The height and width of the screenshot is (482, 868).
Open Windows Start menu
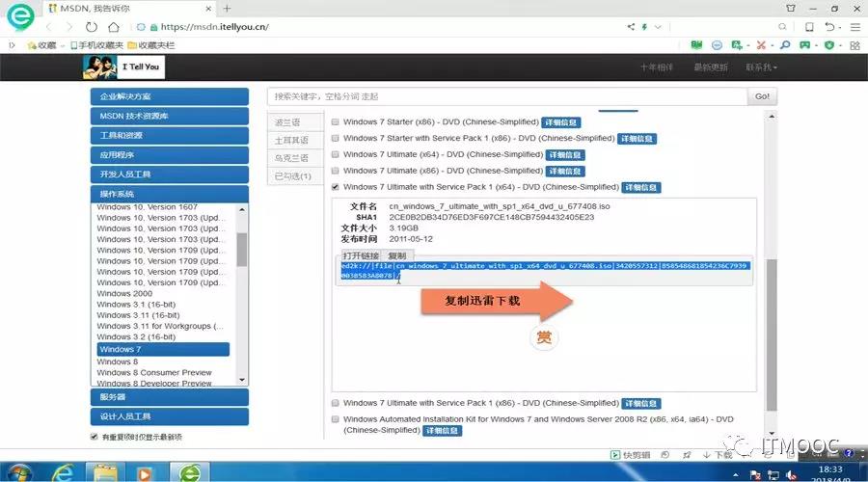pos(19,473)
